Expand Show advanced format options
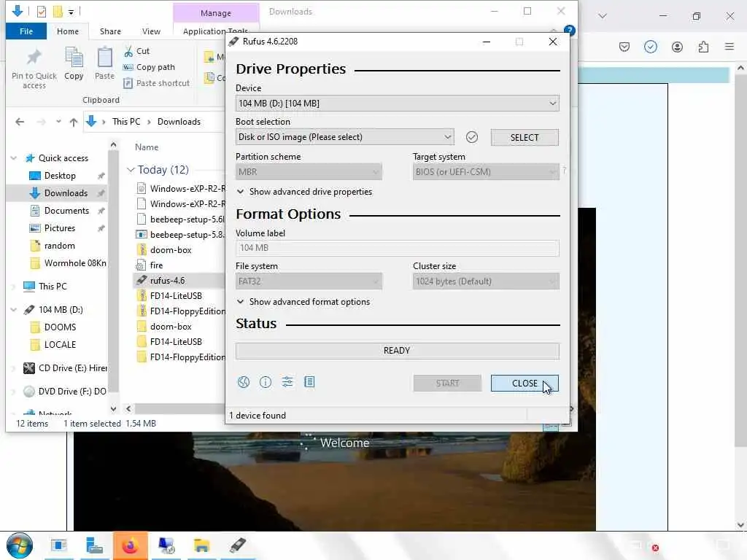This screenshot has width=747, height=560. tap(303, 302)
